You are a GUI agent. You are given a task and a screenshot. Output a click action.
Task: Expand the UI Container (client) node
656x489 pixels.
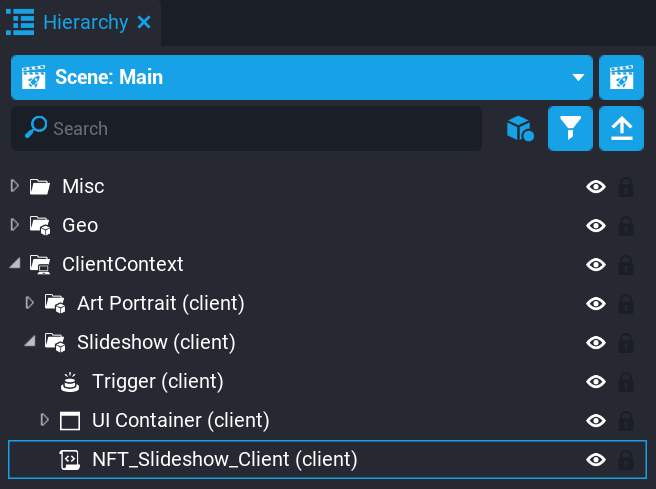44,420
